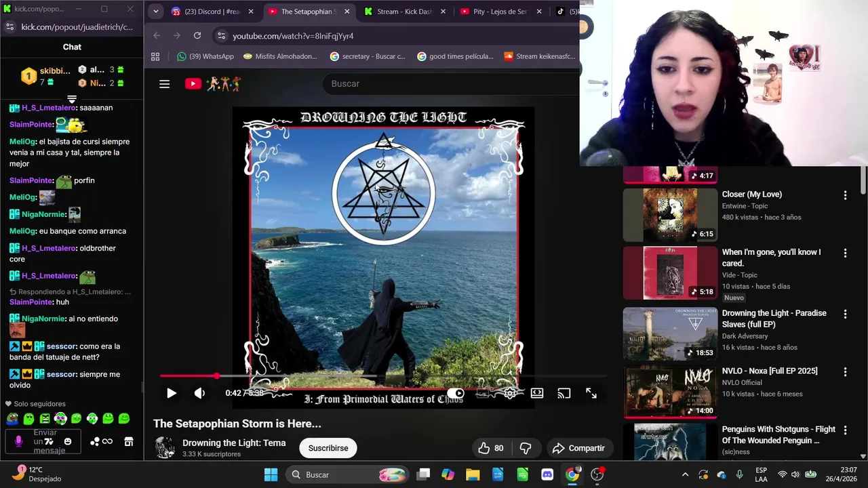The height and width of the screenshot is (488, 868).
Task: Go to the YouTube home logo
Action: [213, 84]
